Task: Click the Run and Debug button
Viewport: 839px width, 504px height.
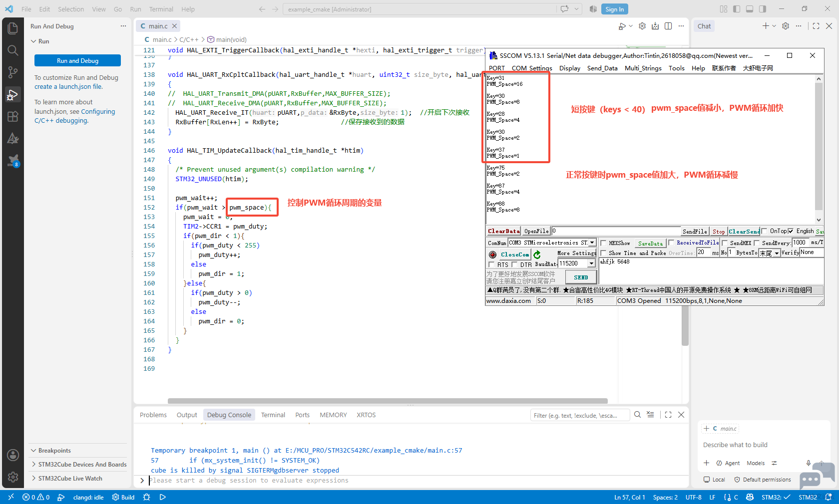Action: point(77,60)
